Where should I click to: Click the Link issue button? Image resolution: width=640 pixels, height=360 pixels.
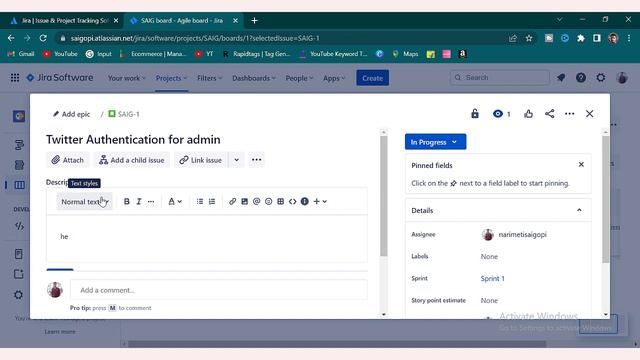[200, 160]
